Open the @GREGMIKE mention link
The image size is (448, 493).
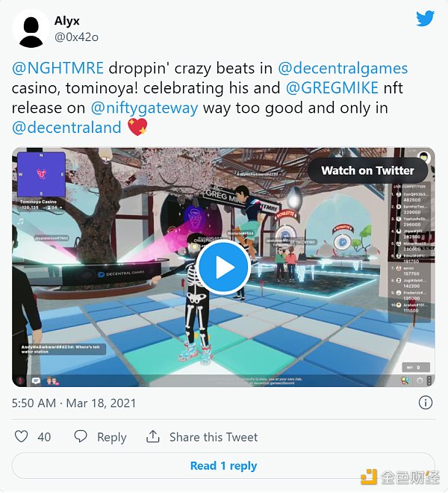tap(332, 87)
